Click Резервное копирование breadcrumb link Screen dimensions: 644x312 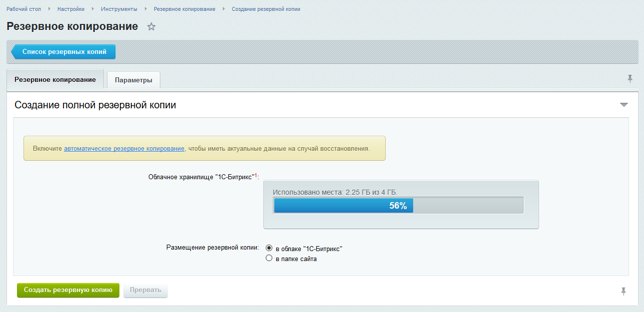pyautogui.click(x=184, y=9)
